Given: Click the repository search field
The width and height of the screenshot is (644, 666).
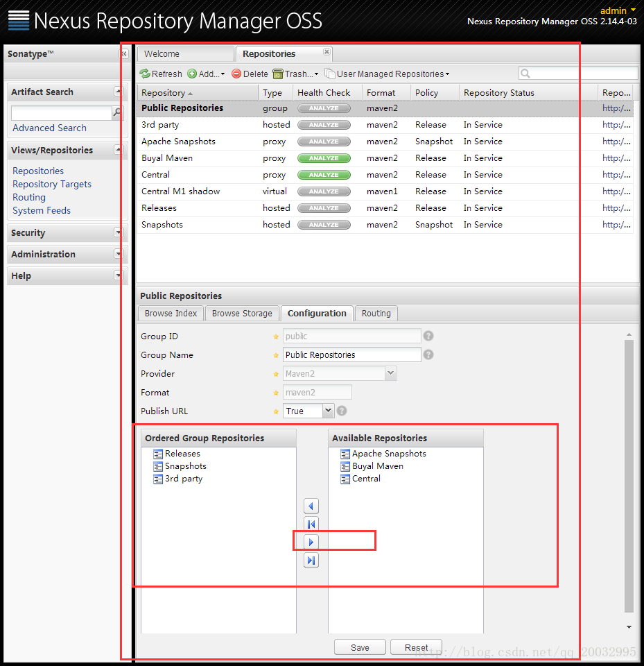Looking at the screenshot, I should [x=577, y=73].
